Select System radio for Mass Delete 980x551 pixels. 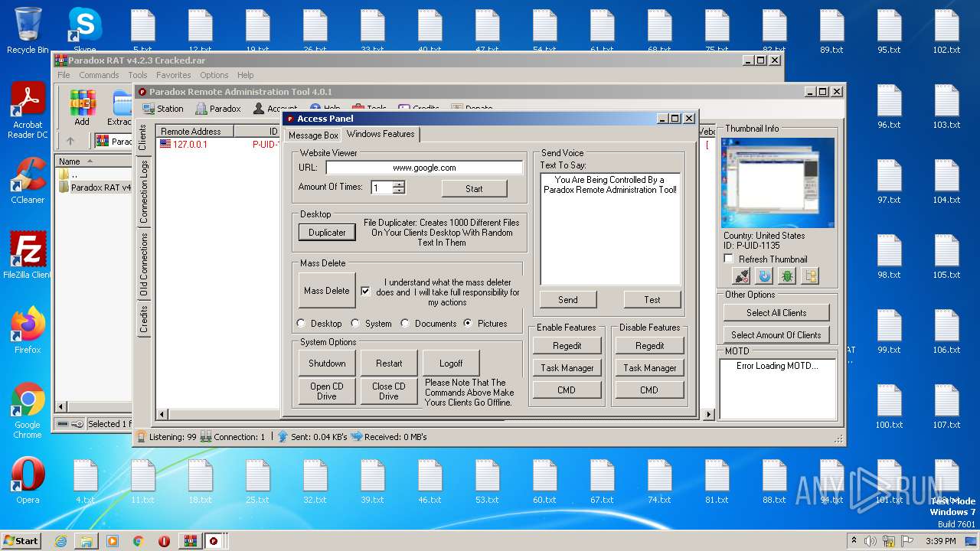(355, 323)
